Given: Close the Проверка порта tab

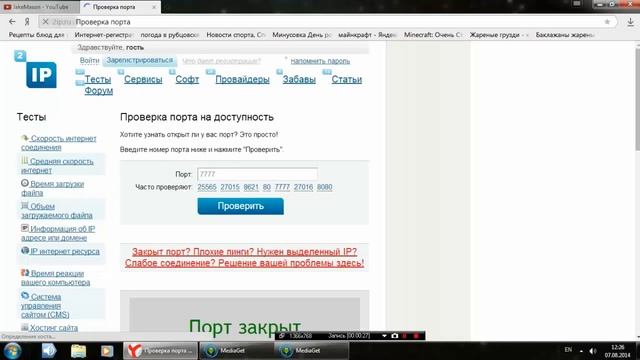Looking at the screenshot, I should 154,7.
